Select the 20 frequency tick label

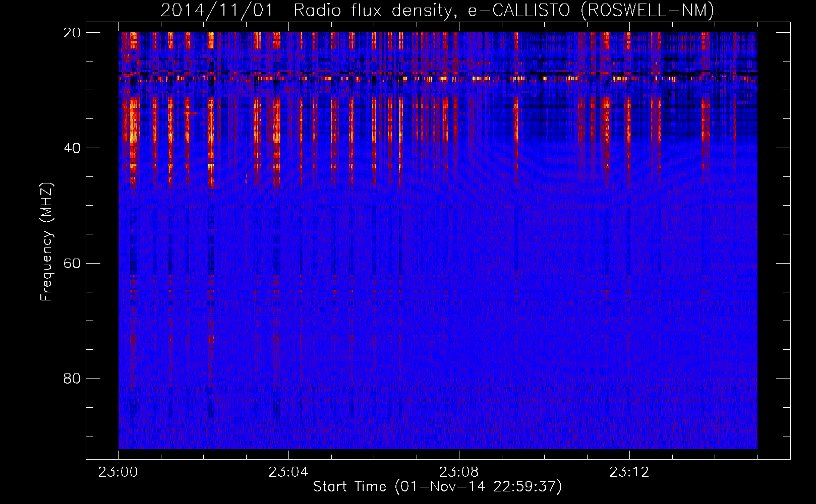72,33
